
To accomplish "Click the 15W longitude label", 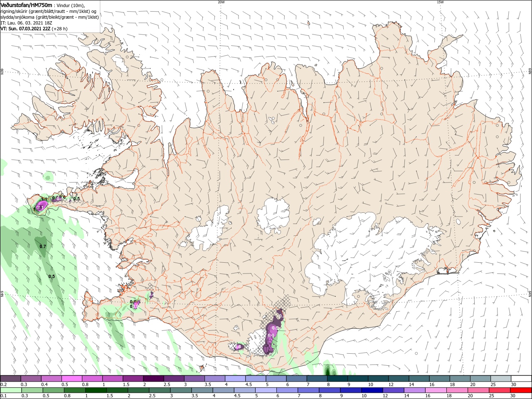I will click(x=440, y=2).
